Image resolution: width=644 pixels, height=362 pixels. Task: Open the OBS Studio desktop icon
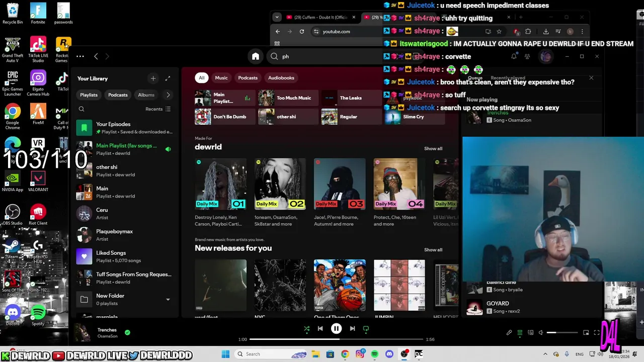pyautogui.click(x=13, y=215)
